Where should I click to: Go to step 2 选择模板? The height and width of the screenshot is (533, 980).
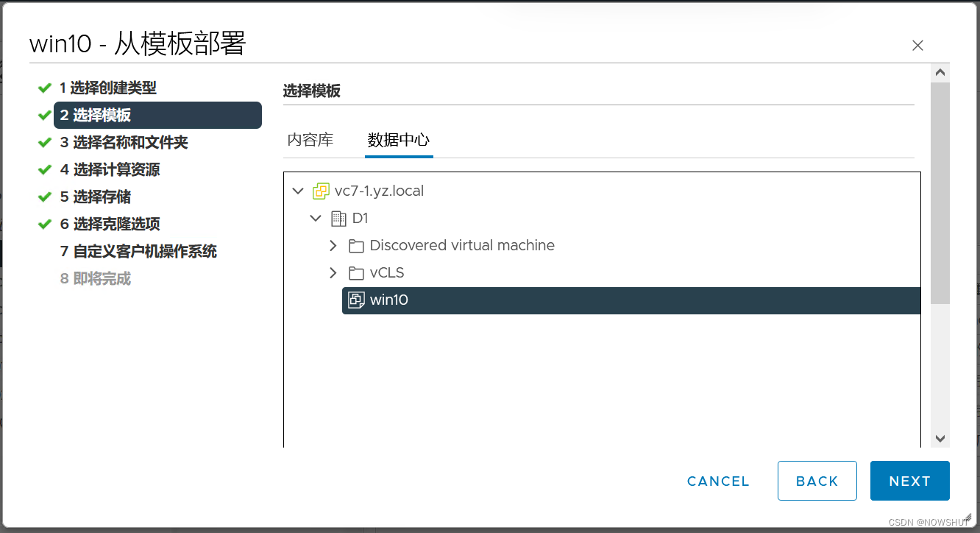tap(157, 116)
